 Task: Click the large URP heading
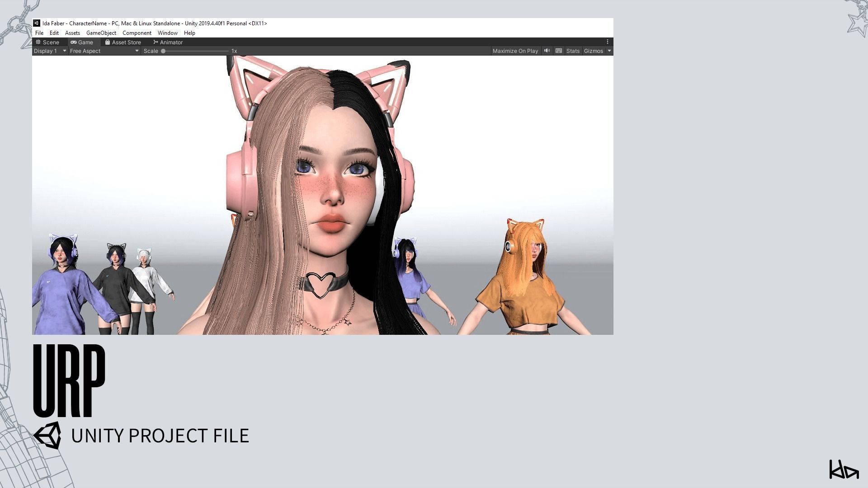pos(69,380)
